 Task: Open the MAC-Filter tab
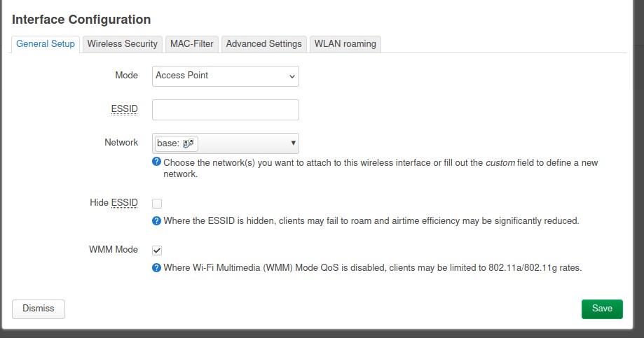[192, 44]
